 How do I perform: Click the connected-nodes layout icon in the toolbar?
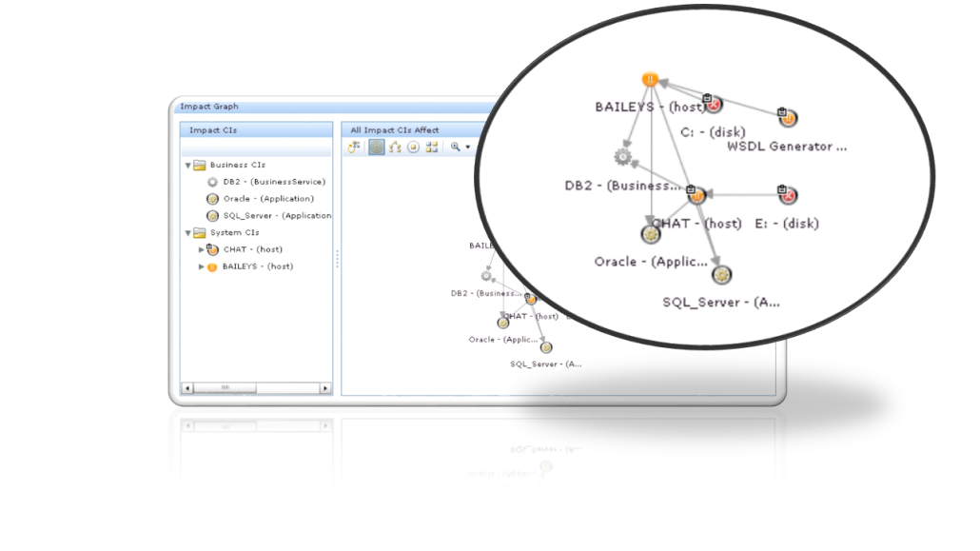pyautogui.click(x=395, y=147)
